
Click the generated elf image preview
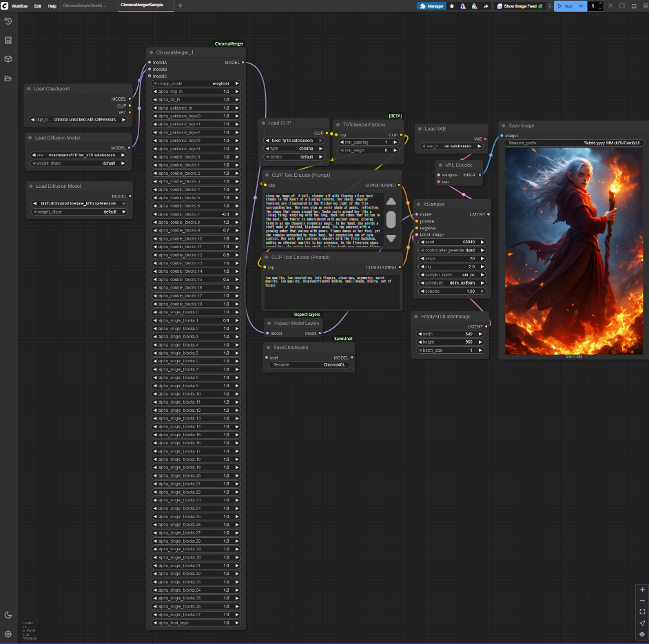point(573,251)
